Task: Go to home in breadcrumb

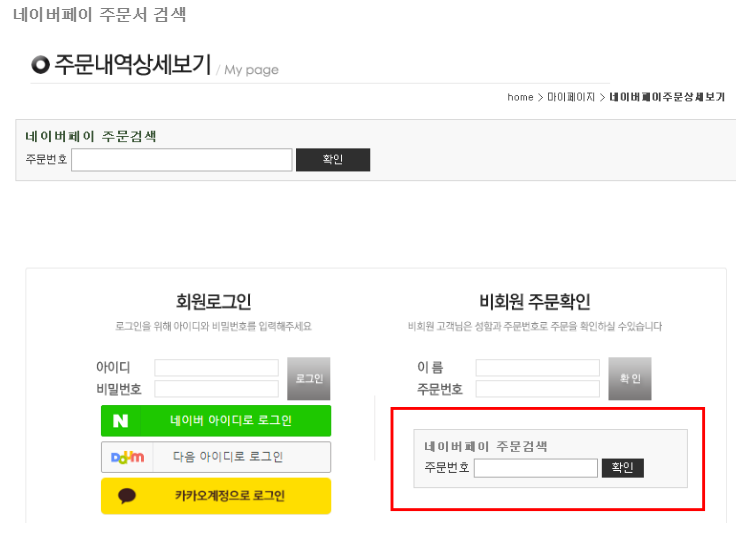Action: click(520, 97)
